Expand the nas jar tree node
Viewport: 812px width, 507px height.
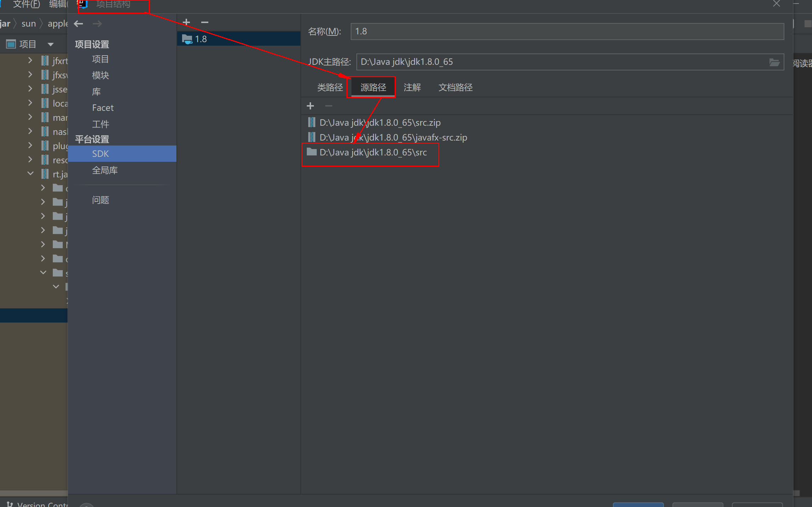point(30,131)
